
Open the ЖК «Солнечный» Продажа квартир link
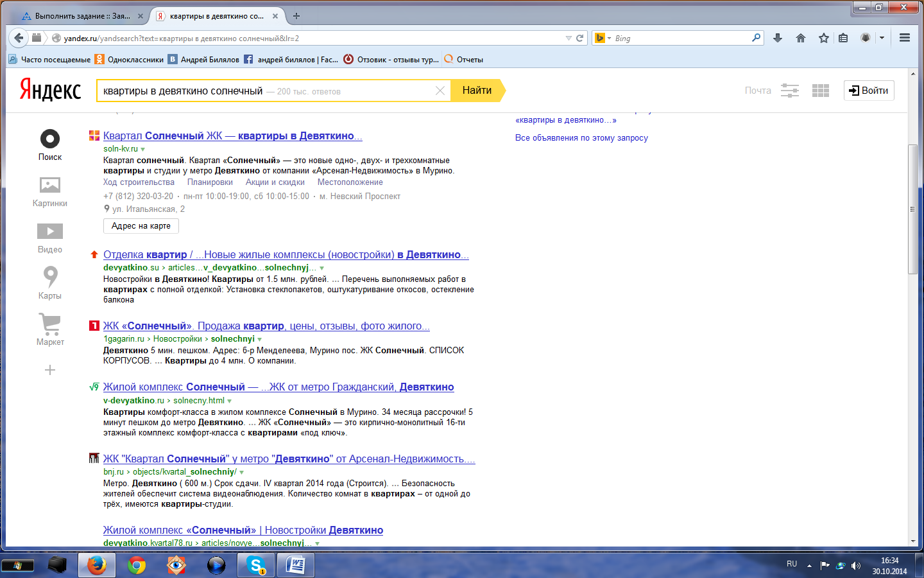266,326
